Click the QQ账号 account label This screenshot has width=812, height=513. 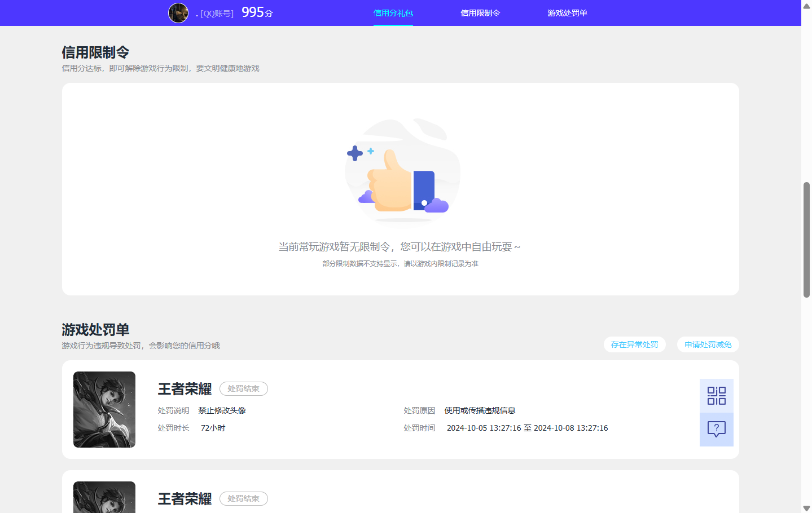[216, 14]
